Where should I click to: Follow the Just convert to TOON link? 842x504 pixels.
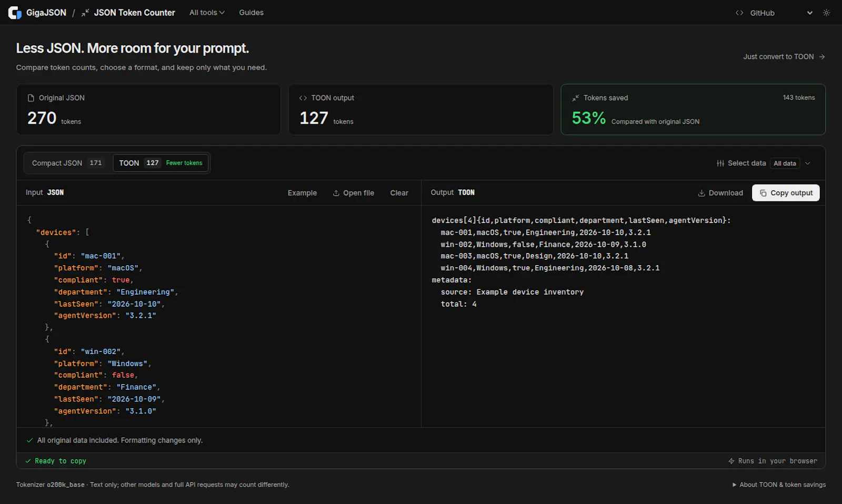click(784, 57)
